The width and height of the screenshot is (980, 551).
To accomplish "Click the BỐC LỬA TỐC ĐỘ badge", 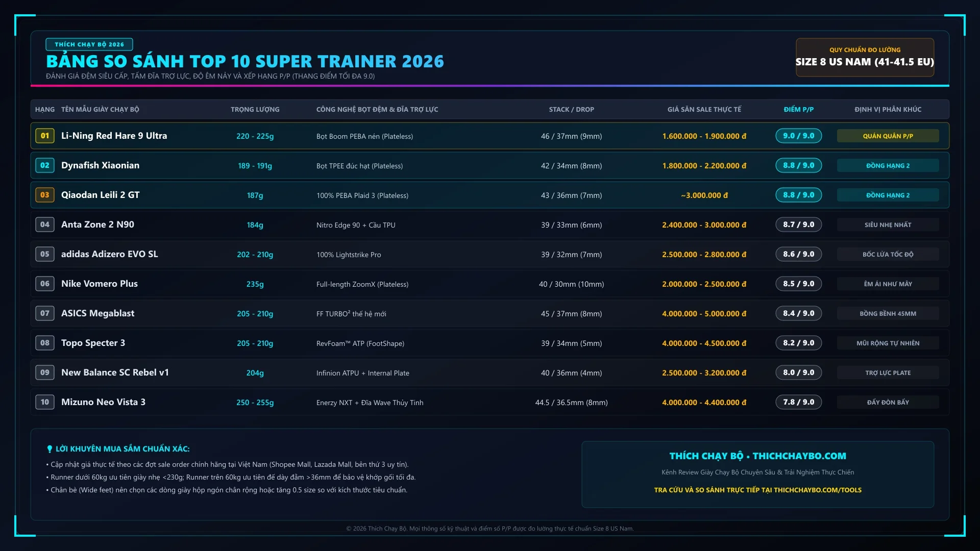I will pyautogui.click(x=888, y=254).
